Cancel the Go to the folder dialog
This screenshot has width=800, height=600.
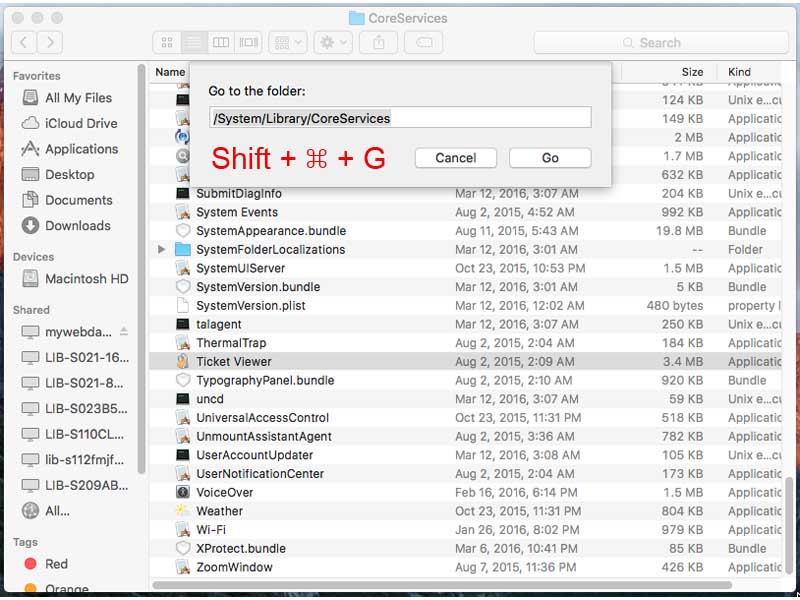click(456, 158)
